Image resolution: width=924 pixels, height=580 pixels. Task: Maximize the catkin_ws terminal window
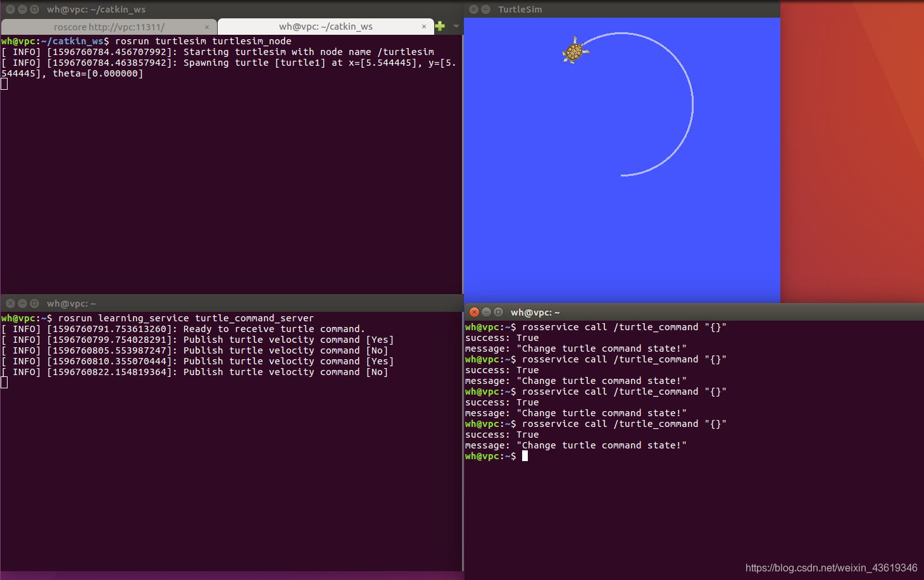[x=34, y=9]
